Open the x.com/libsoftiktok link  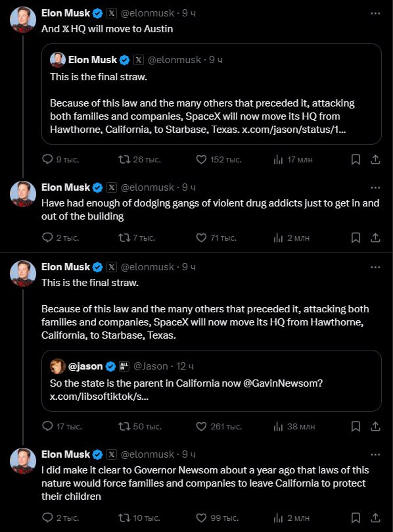click(99, 397)
